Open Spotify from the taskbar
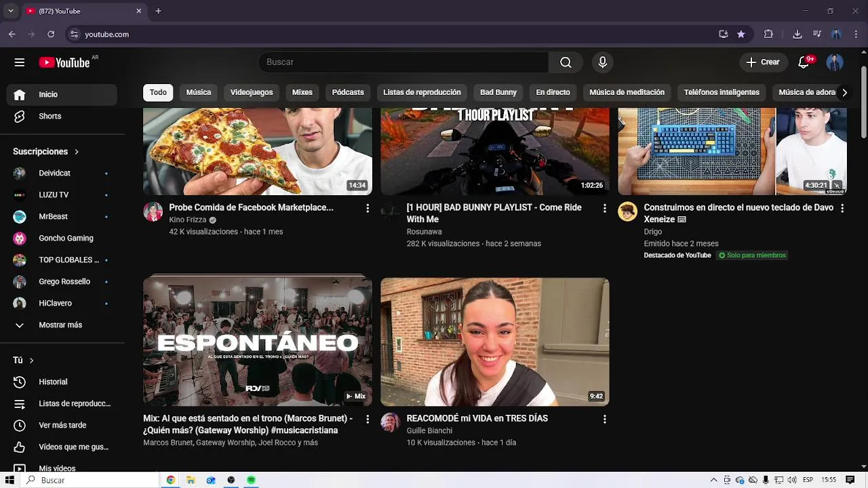Image resolution: width=868 pixels, height=488 pixels. (251, 480)
